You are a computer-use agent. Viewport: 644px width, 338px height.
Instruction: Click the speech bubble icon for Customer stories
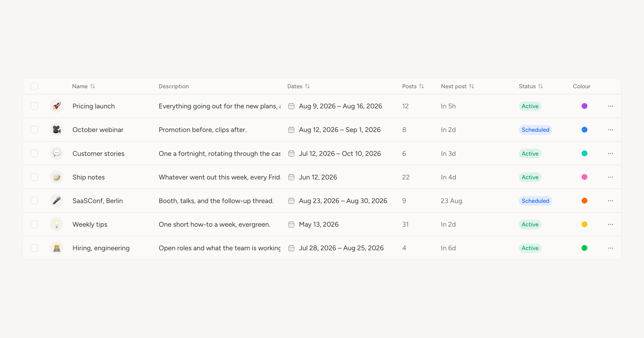[x=57, y=153]
